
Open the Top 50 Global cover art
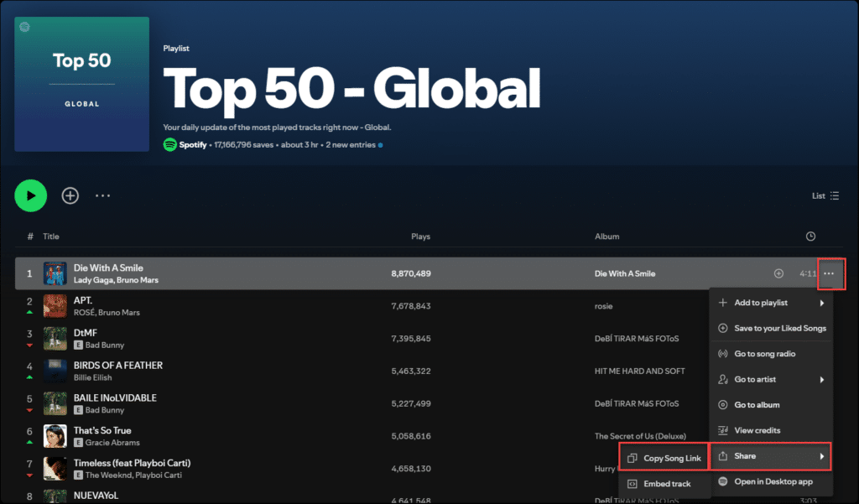click(81, 85)
